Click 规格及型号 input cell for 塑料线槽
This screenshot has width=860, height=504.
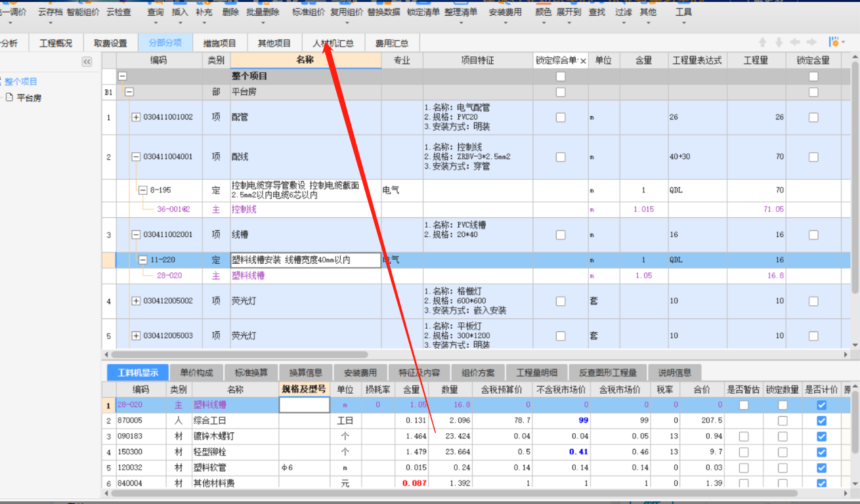coord(304,405)
